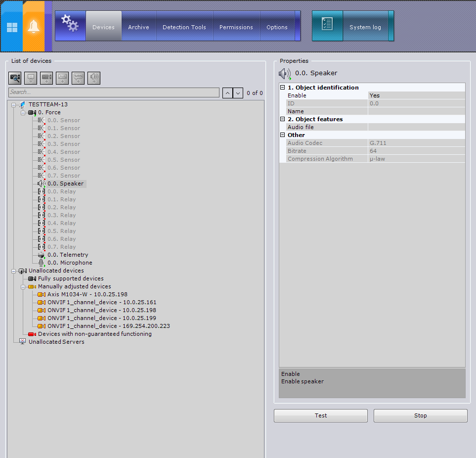
Task: Collapse the TESTTEAM-13 server node
Action: (x=13, y=105)
